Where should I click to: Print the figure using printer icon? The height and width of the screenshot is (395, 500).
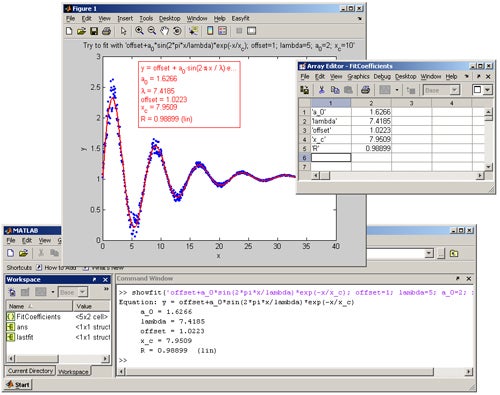pyautogui.click(x=106, y=31)
